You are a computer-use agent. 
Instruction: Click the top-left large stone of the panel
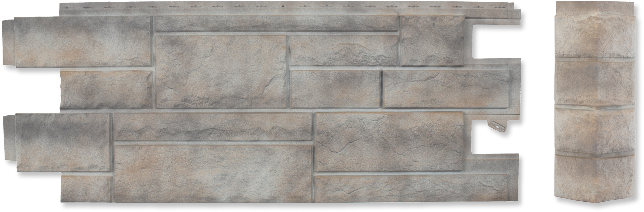[83, 41]
